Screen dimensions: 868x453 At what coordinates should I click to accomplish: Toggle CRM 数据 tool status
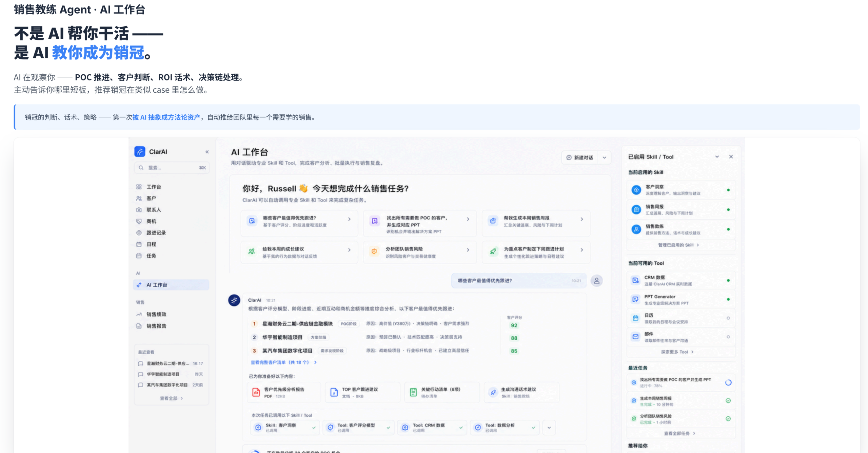(x=728, y=280)
